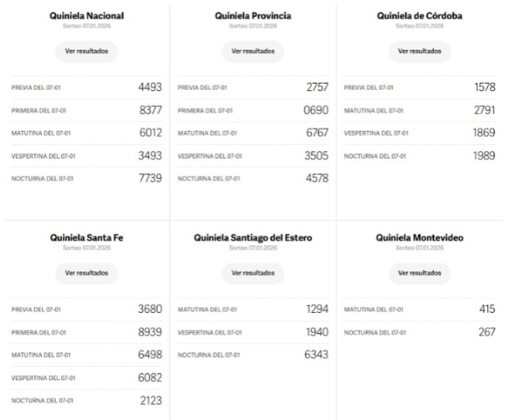This screenshot has width=507, height=420.
Task: Select the Quiniela Nacional heading
Action: [86, 16]
